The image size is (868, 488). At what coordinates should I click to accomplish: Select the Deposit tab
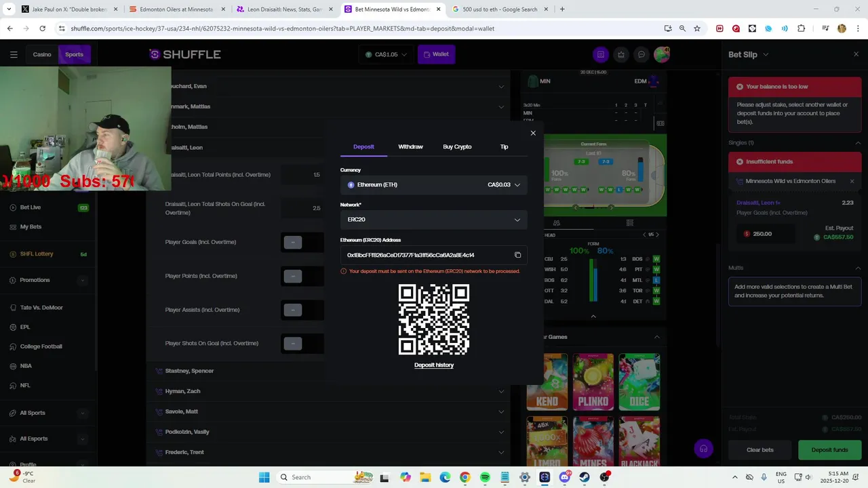363,146
